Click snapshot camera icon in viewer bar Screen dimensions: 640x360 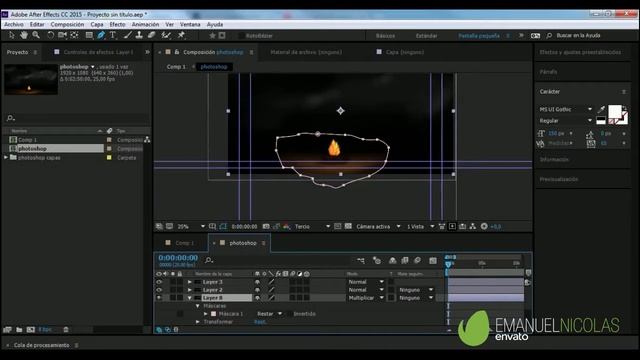click(266, 226)
